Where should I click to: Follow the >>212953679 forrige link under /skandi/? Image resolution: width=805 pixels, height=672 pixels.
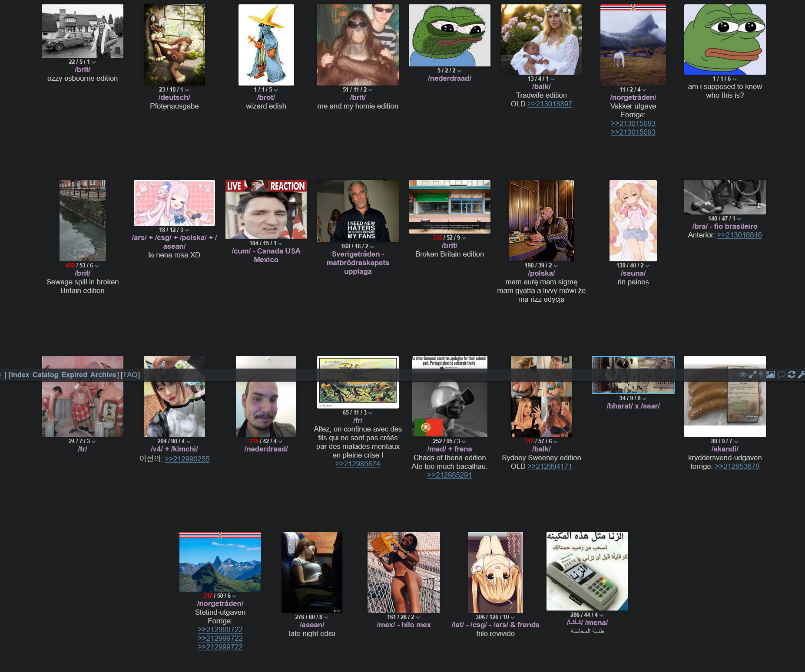(737, 466)
